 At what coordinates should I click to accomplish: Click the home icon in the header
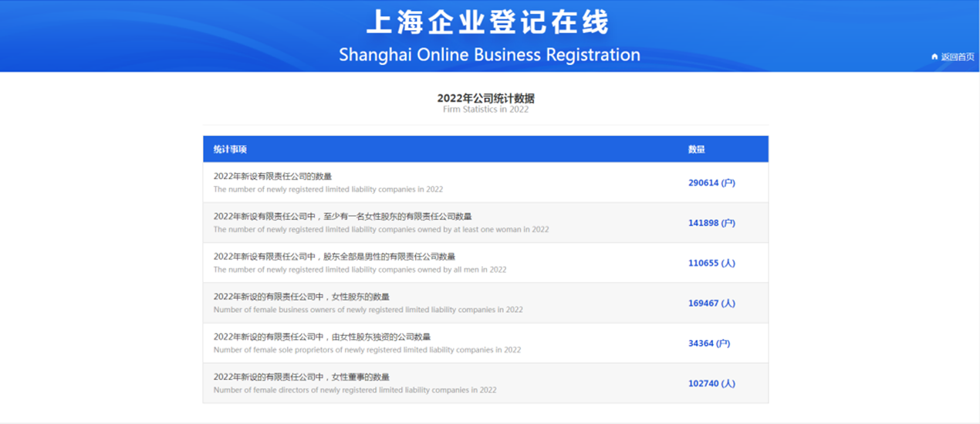[x=934, y=56]
